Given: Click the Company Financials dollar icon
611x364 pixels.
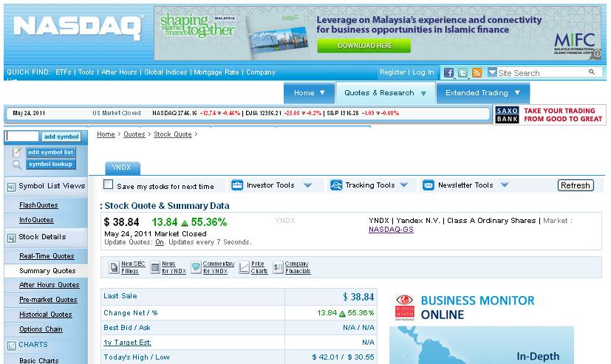Looking at the screenshot, I should pos(278,267).
